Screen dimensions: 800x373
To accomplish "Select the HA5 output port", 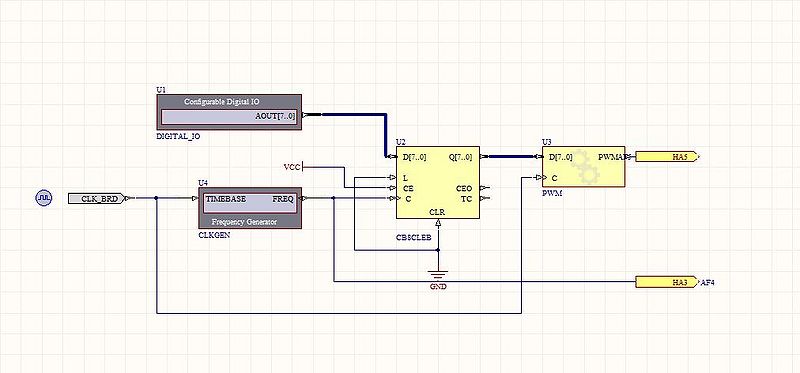I will [x=666, y=157].
